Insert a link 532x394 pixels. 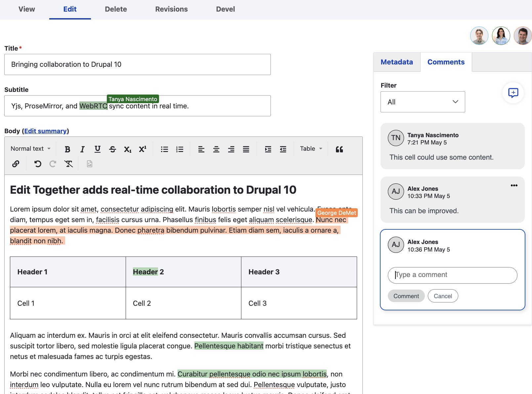(x=16, y=164)
